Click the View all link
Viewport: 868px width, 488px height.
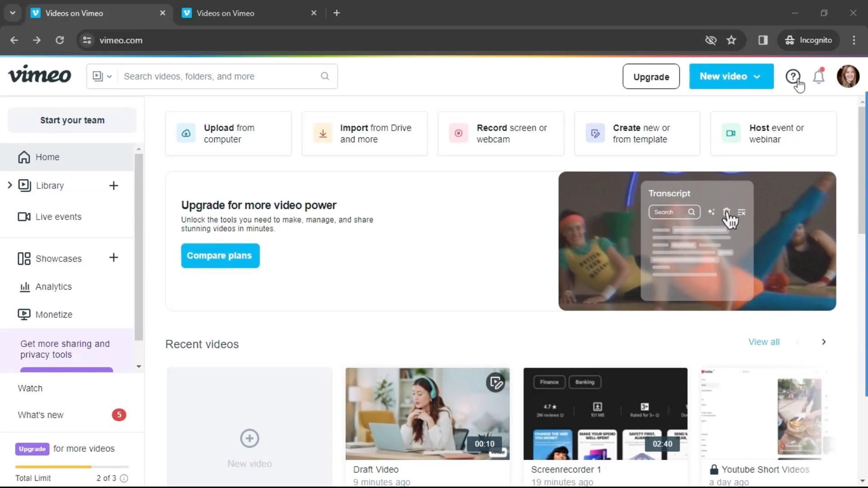pyautogui.click(x=764, y=342)
